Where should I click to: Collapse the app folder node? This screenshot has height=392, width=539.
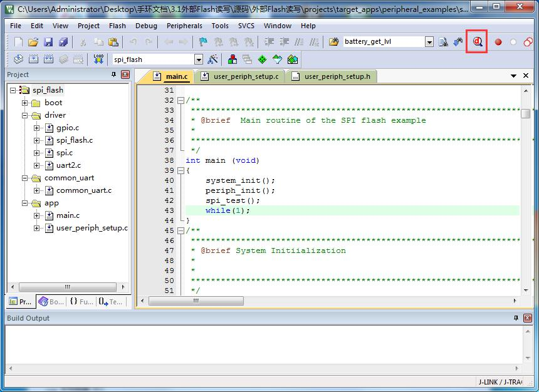tap(24, 203)
